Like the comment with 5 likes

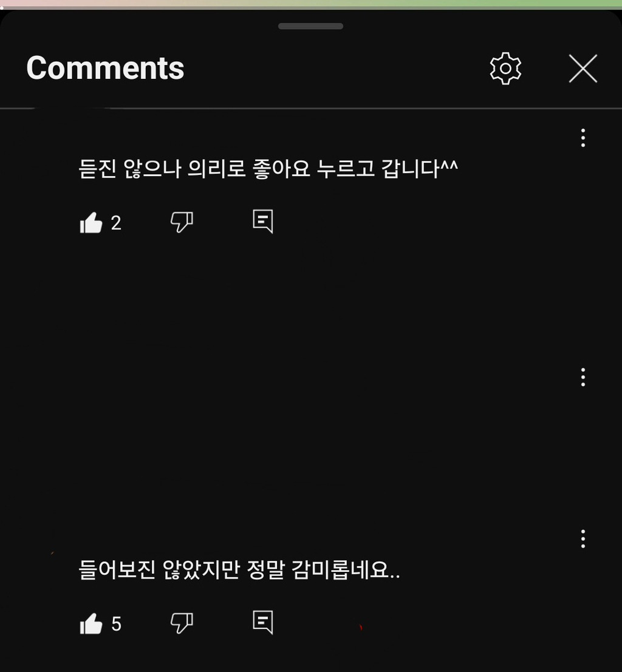click(x=91, y=623)
